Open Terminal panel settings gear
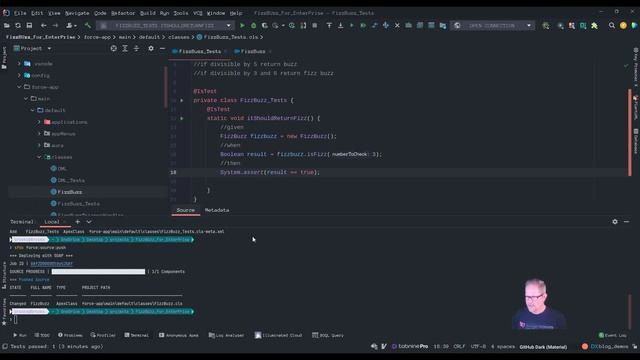This screenshot has width=640, height=360. (x=615, y=222)
